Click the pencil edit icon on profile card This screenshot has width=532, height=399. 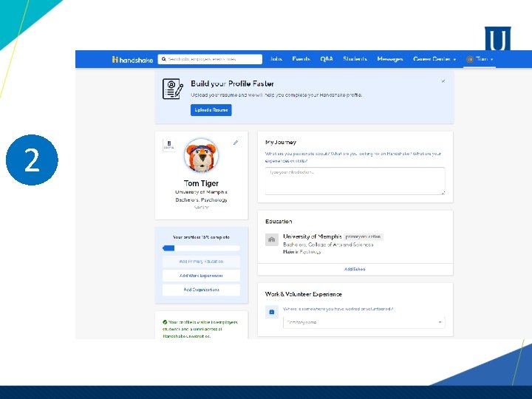(x=236, y=143)
